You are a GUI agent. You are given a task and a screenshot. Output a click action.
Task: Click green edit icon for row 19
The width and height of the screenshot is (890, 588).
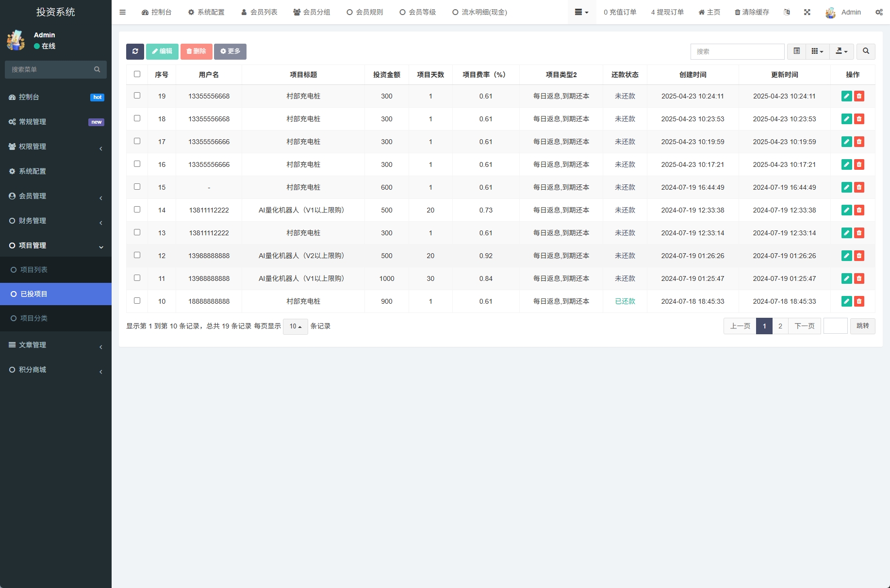click(x=846, y=96)
